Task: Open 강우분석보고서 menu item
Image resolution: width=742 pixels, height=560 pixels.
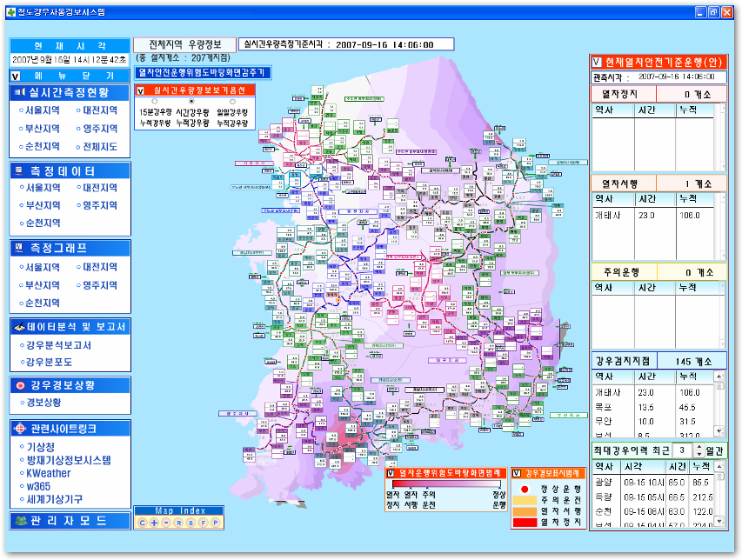Action: (58, 345)
